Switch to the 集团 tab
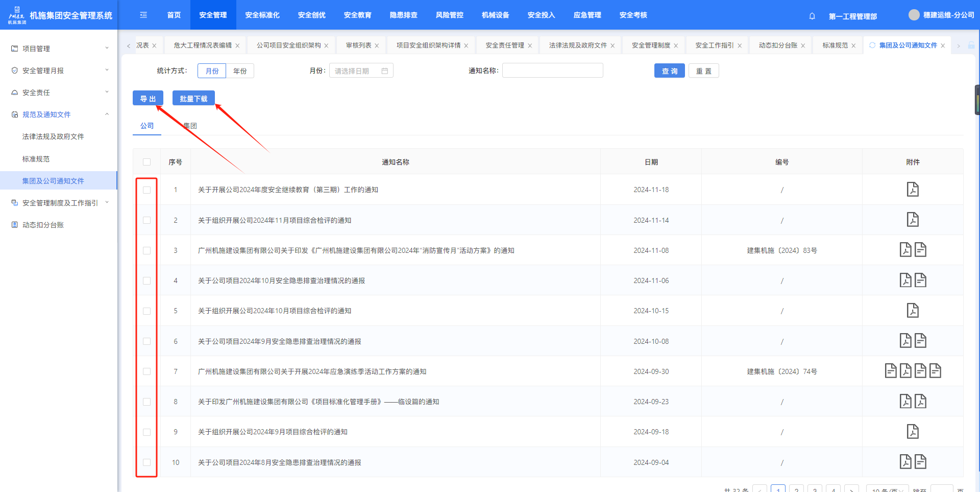The image size is (980, 492). tap(190, 126)
